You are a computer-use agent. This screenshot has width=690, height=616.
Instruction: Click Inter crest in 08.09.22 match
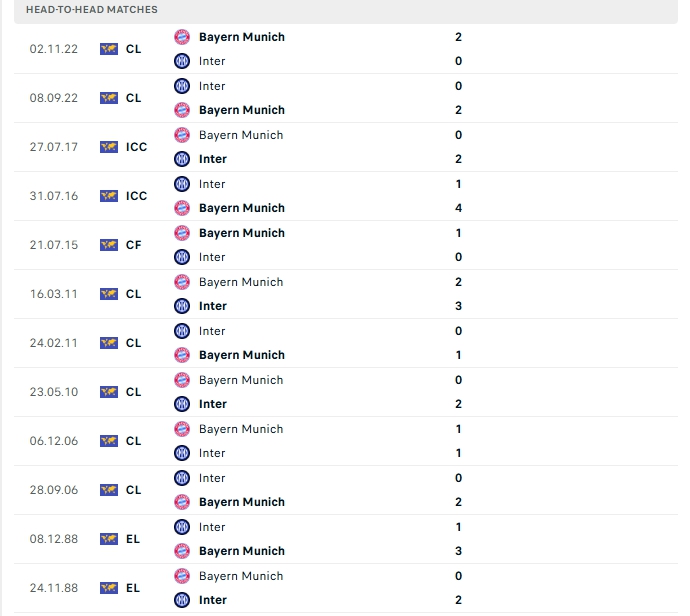click(x=182, y=86)
